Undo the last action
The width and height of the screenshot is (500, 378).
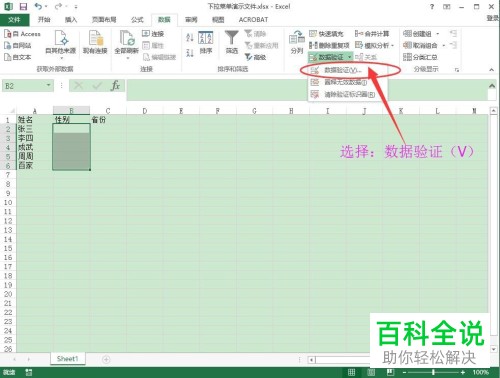(38, 6)
